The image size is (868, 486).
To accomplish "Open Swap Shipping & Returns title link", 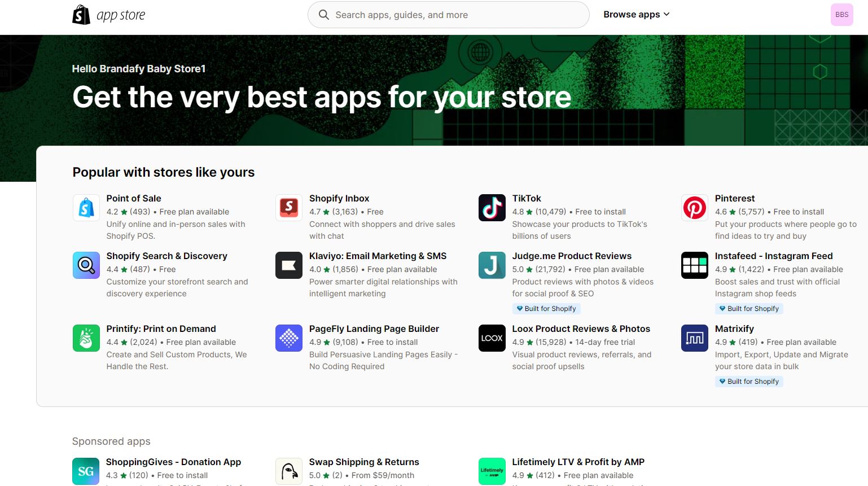I will pos(364,462).
